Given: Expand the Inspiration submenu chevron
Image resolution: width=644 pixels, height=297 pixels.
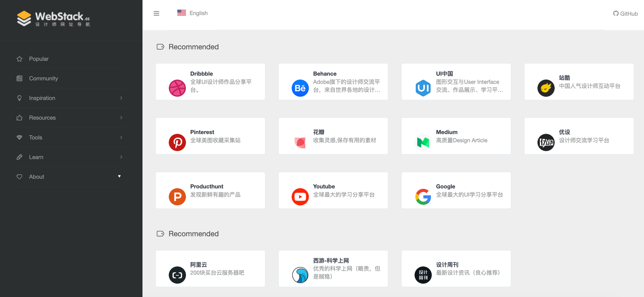Looking at the screenshot, I should (121, 98).
